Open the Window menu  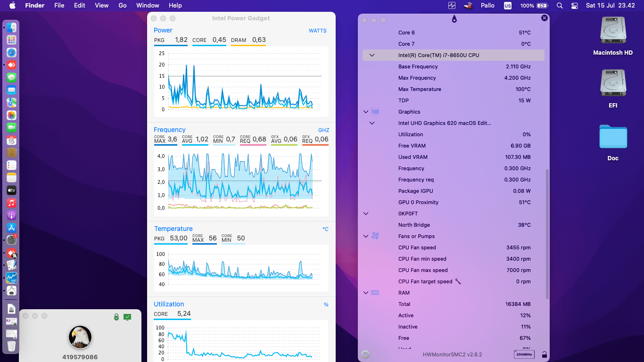point(148,6)
